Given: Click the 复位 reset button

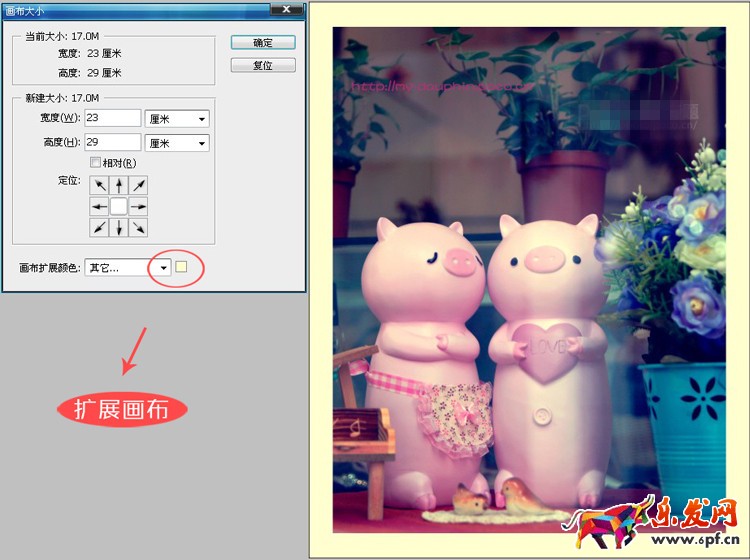Looking at the screenshot, I should pos(263,65).
